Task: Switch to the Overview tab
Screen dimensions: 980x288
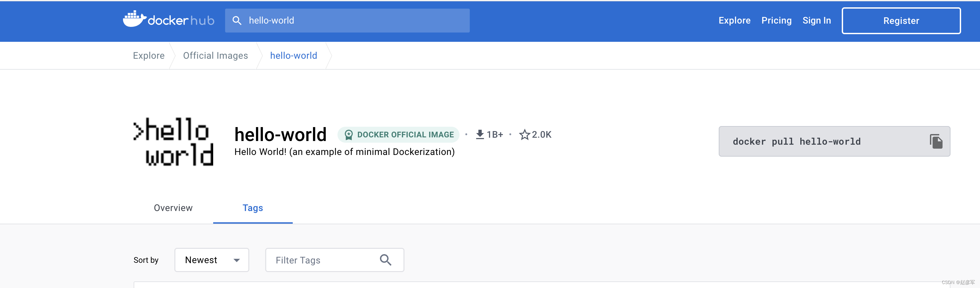Action: coord(173,208)
